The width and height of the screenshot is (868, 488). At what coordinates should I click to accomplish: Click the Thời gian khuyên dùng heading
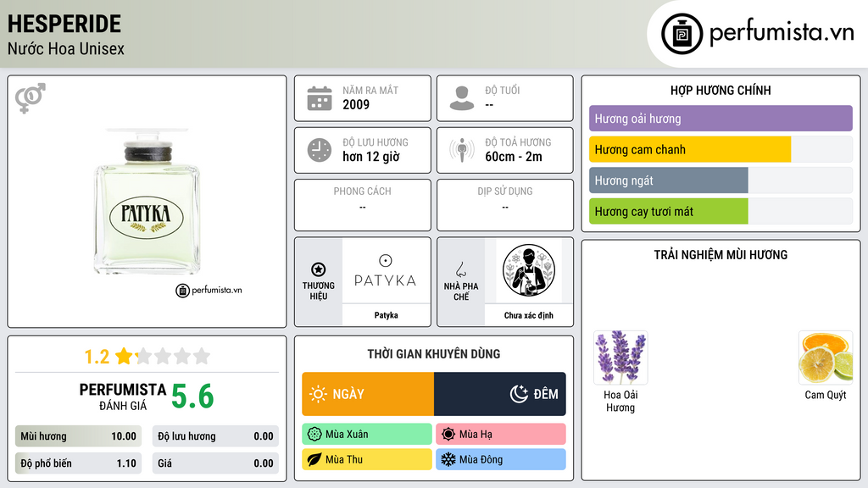(434, 354)
